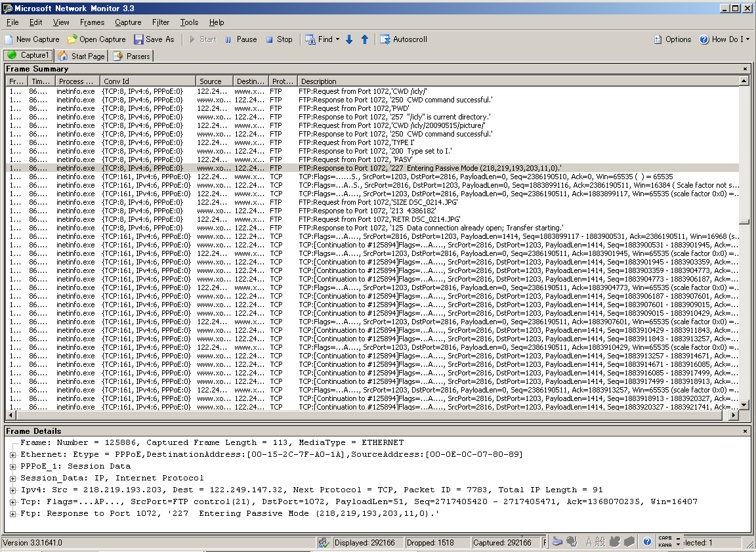Click the conversation status icon in status bar
Image resolution: width=756 pixels, height=552 pixels.
point(324,543)
